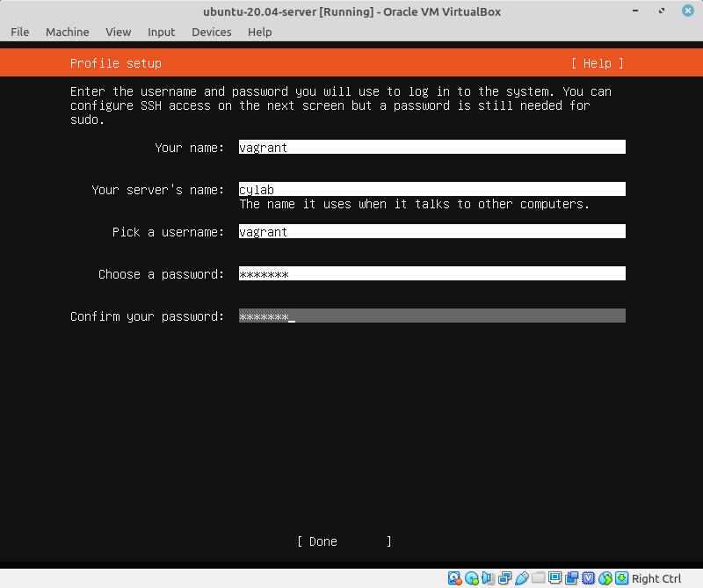
Task: Close the VirtualBox VM window
Action: 688,11
